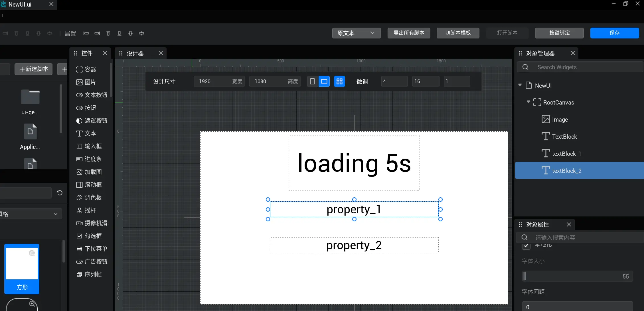Open the 原文本 dropdown
The image size is (644, 311).
pyautogui.click(x=356, y=33)
